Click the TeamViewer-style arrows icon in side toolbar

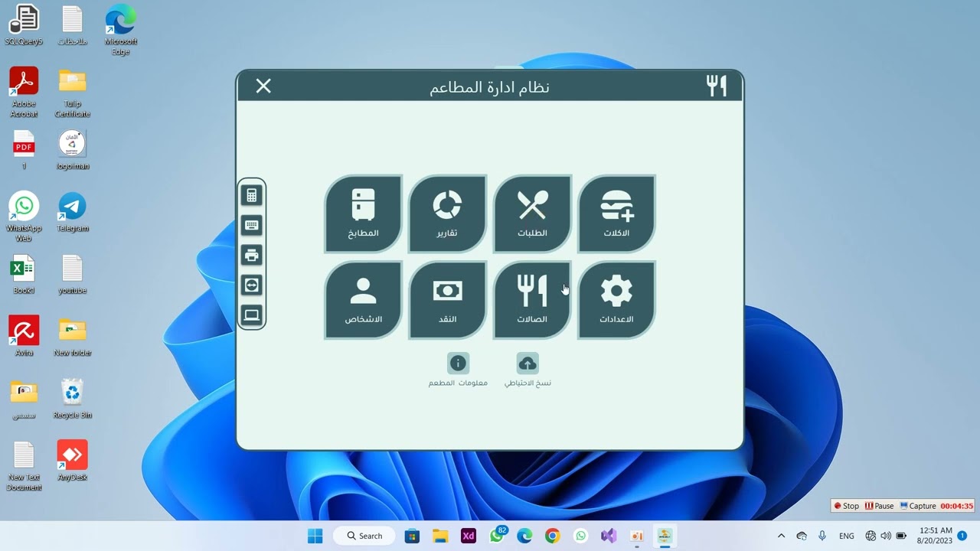pyautogui.click(x=251, y=285)
